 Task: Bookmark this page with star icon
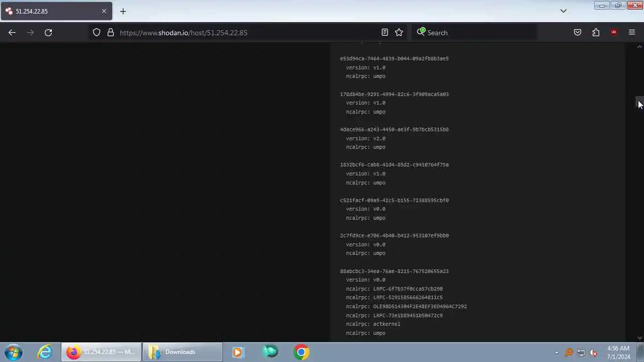399,33
